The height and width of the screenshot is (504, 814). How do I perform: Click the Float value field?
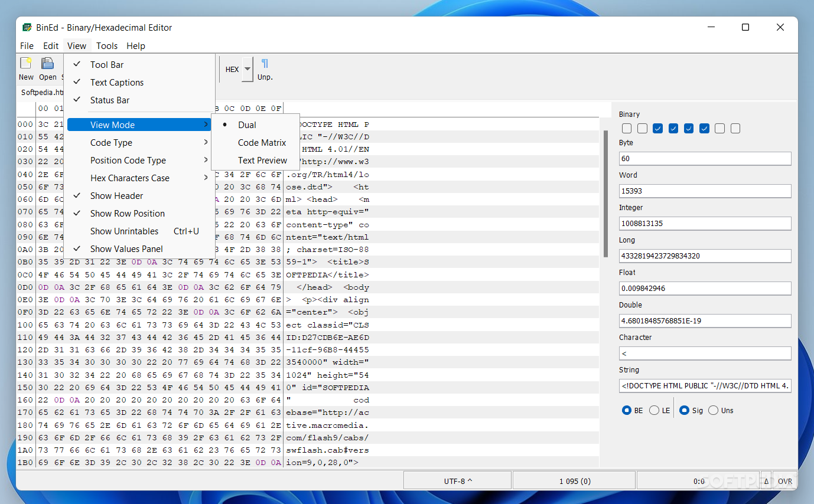click(705, 289)
